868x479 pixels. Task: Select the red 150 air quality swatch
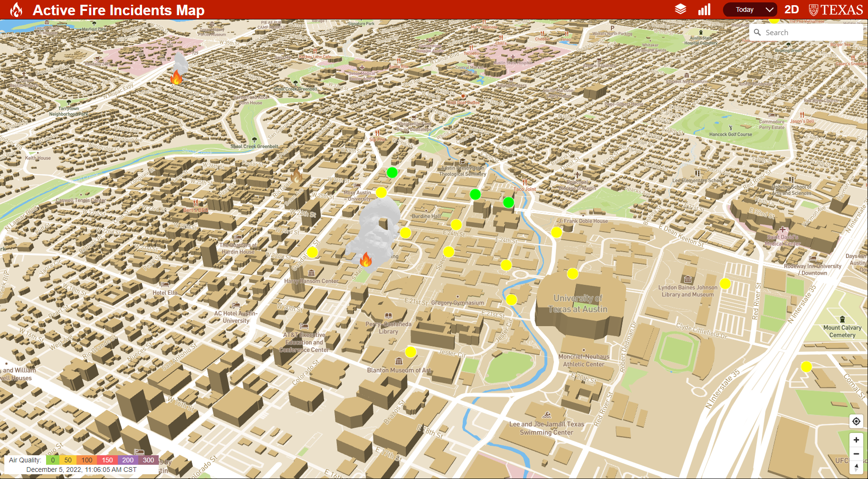[107, 460]
